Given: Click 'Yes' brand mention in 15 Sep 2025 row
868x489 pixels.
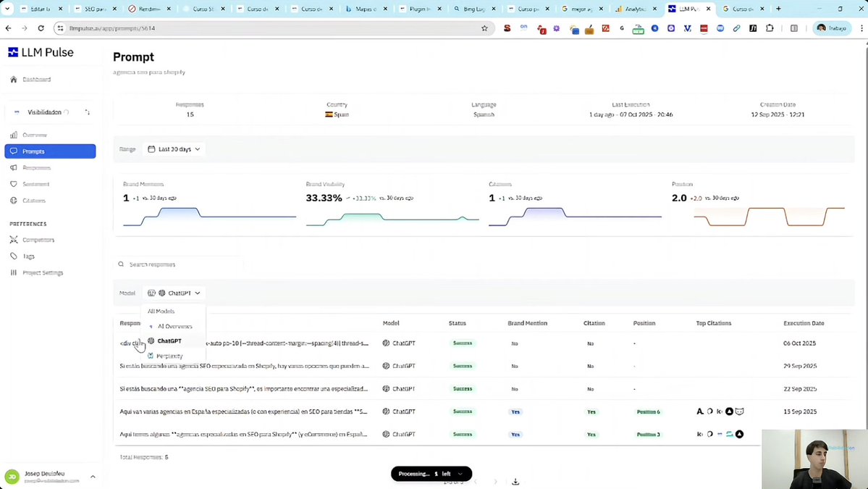Looking at the screenshot, I should point(515,412).
